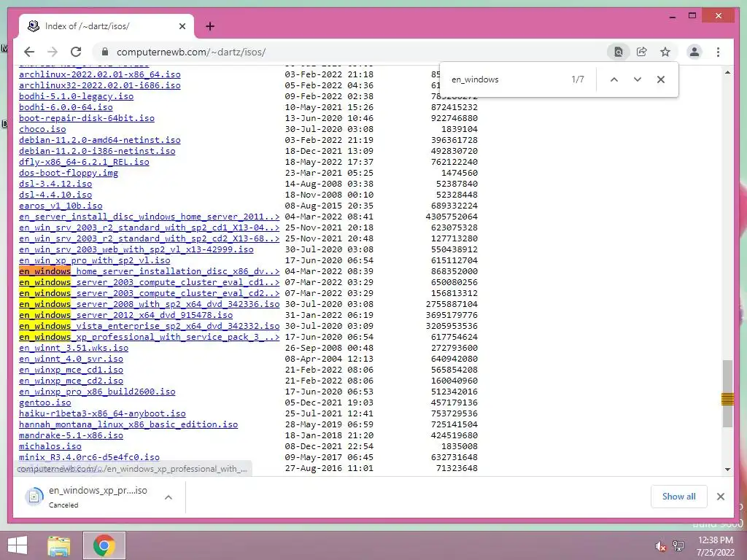The width and height of the screenshot is (747, 560).
Task: Open en_winxp_mce_cd2.iso link
Action: [71, 381]
